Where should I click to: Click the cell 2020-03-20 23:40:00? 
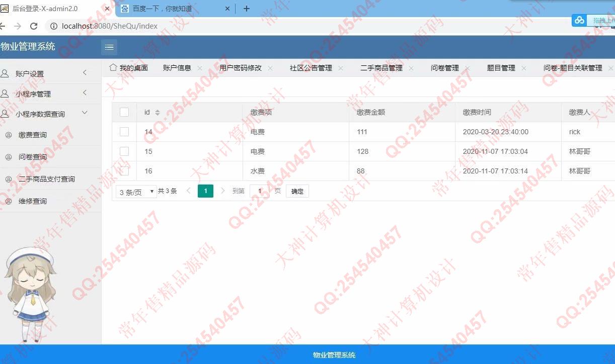[x=496, y=132]
